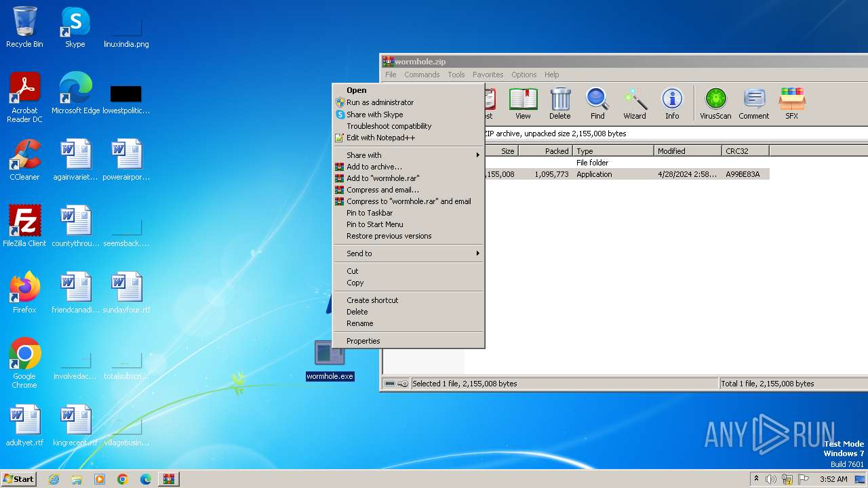Open the WinRAR Help menu
Image resolution: width=868 pixels, height=488 pixels.
[552, 75]
